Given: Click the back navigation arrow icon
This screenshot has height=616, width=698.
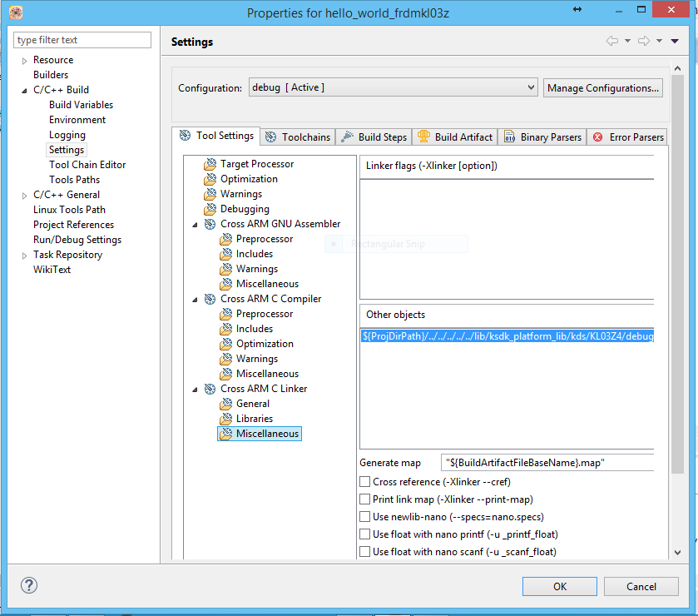Looking at the screenshot, I should tap(612, 41).
